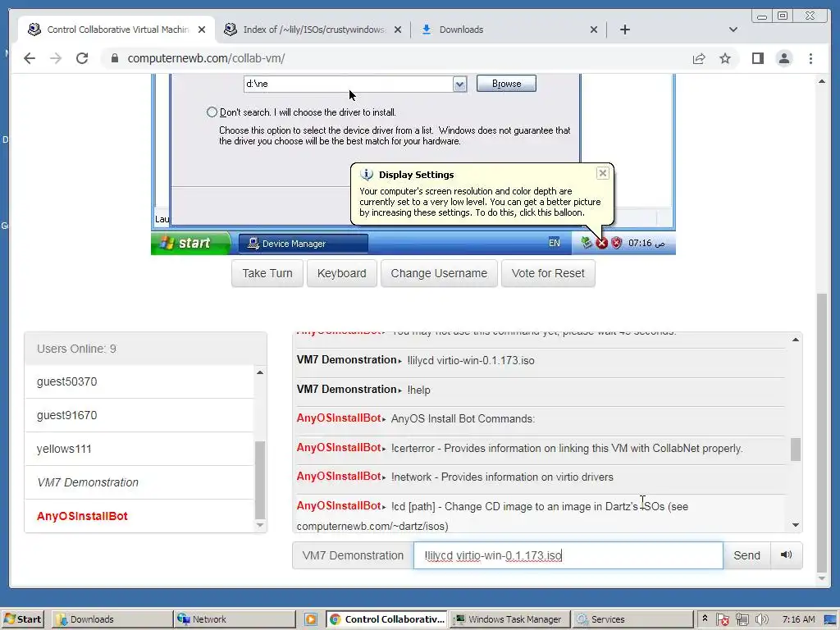Click the Browse button in the VM
The image size is (840, 630).
click(x=506, y=84)
